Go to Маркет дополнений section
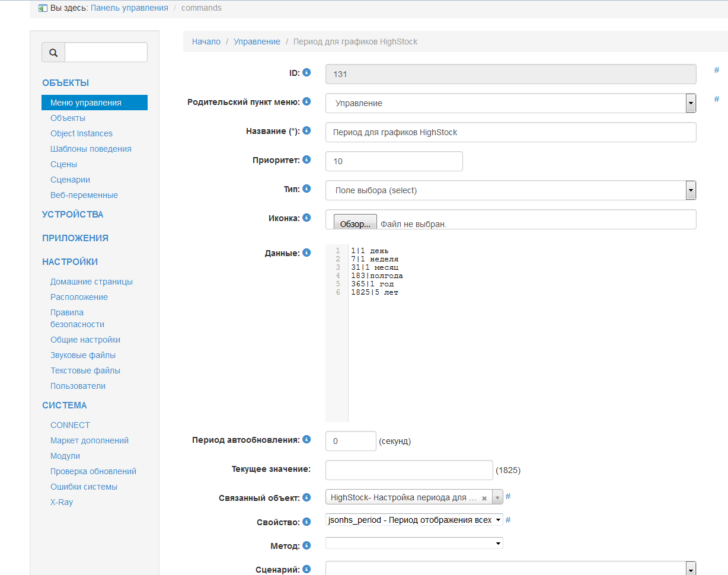Image resolution: width=728 pixels, height=575 pixels. 90,440
